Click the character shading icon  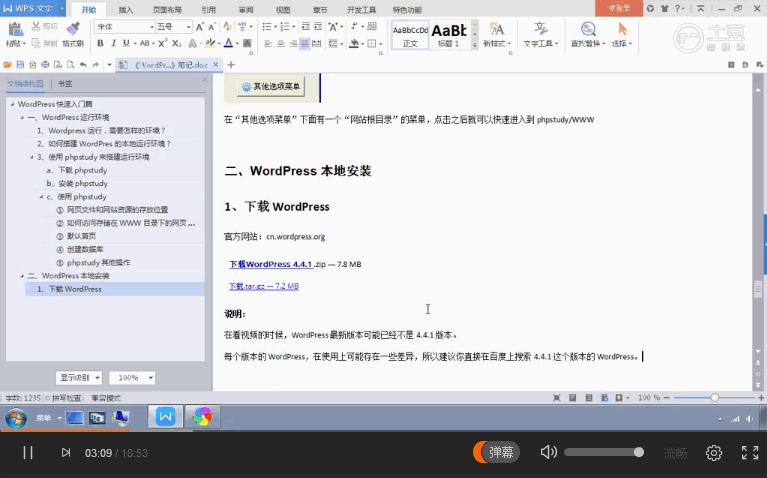[247, 44]
